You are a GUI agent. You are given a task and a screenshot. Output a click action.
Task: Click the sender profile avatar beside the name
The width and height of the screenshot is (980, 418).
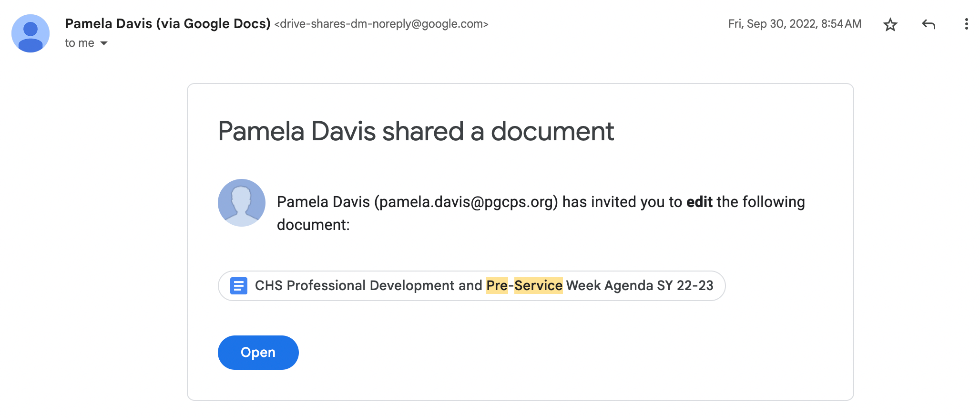click(31, 33)
